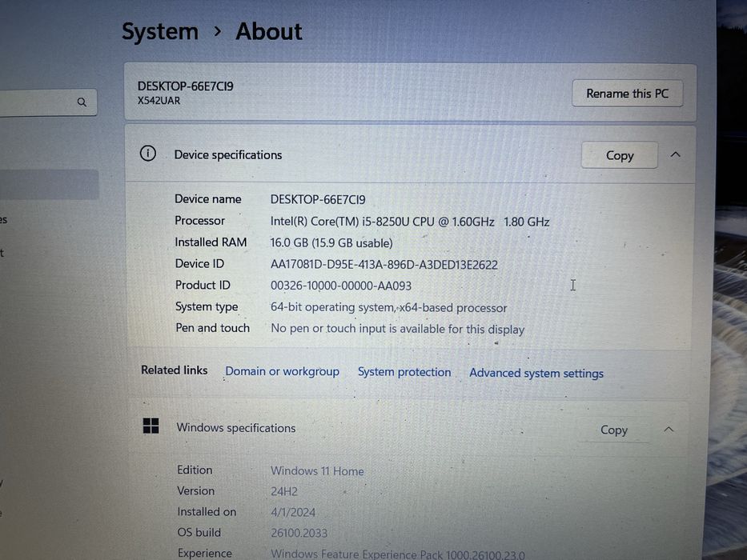Copy the Device specifications

pos(620,155)
